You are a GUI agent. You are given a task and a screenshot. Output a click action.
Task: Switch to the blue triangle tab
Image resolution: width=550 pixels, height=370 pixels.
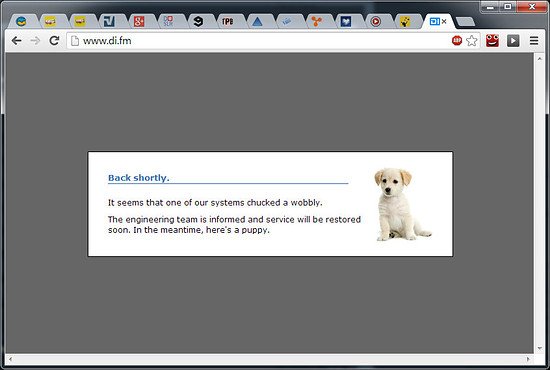tap(257, 22)
